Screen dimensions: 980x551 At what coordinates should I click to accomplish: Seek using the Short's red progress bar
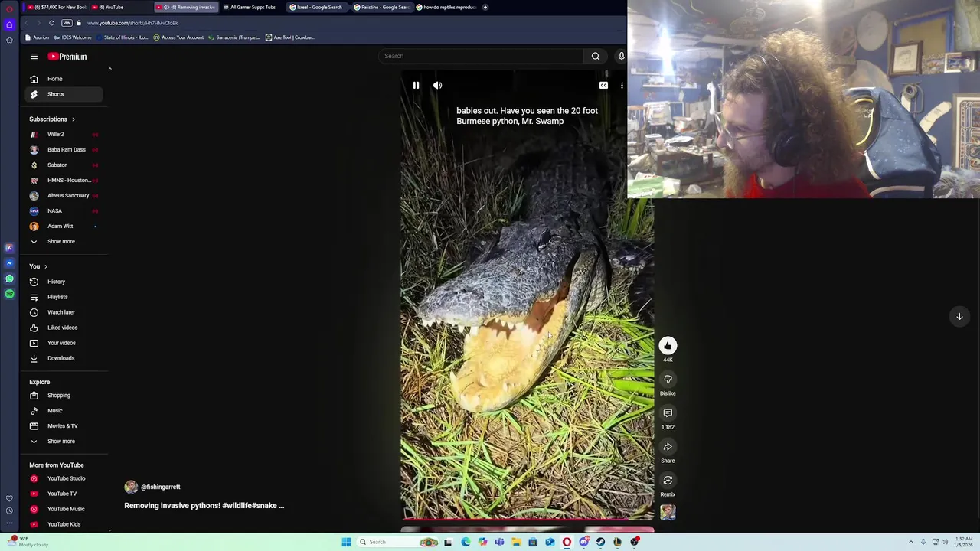[x=528, y=520]
